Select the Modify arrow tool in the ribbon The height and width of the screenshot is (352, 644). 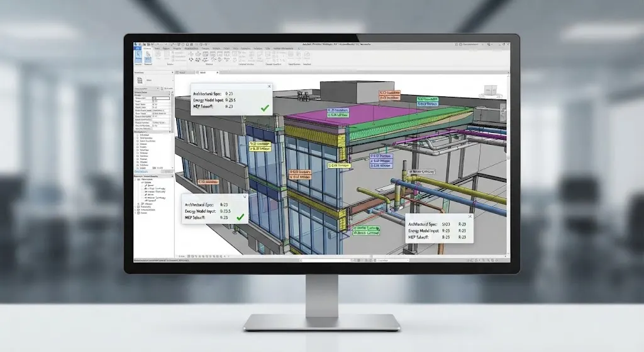pyautogui.click(x=138, y=56)
